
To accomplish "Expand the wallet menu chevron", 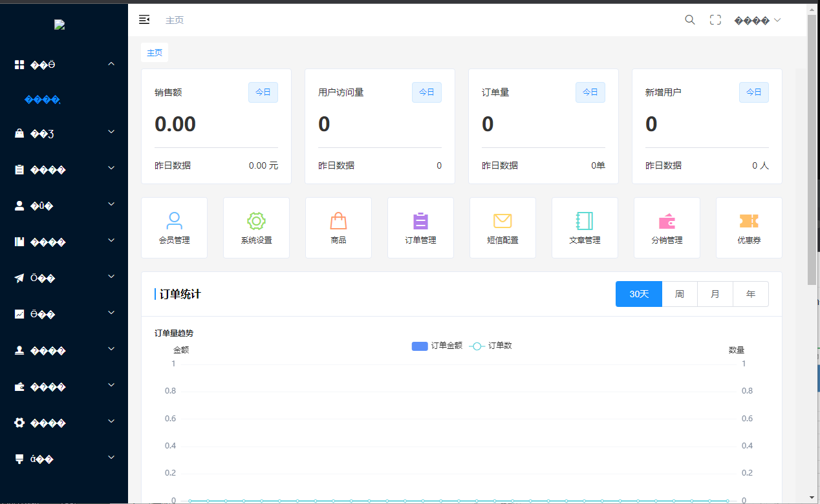I will click(x=111, y=385).
